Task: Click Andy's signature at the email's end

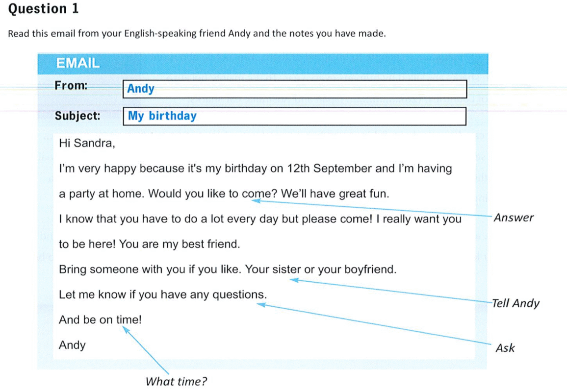Action: [x=72, y=345]
